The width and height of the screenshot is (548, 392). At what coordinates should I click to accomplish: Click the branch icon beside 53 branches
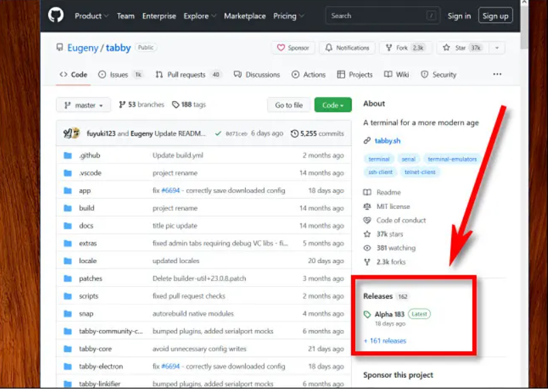point(122,104)
